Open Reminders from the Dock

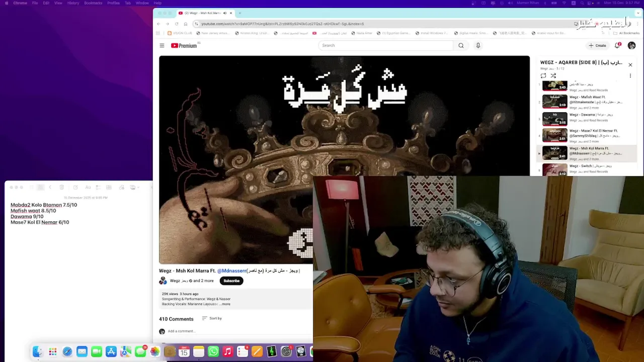(242, 351)
